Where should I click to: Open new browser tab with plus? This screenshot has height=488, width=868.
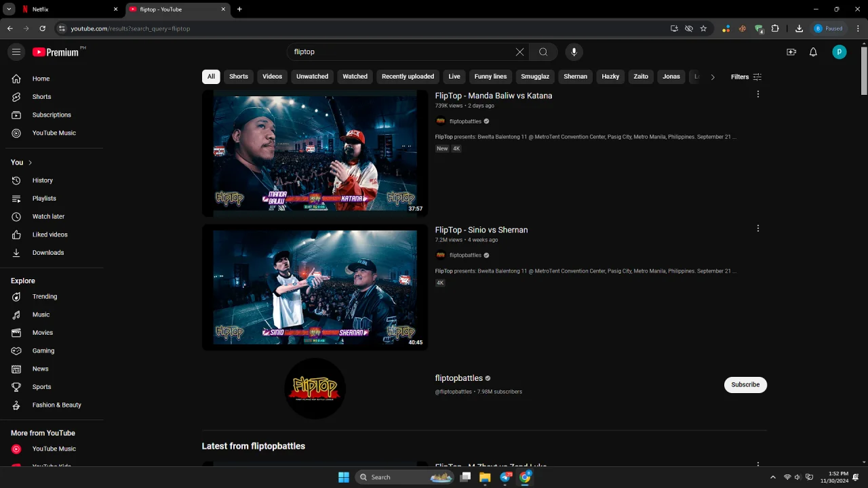click(x=239, y=9)
